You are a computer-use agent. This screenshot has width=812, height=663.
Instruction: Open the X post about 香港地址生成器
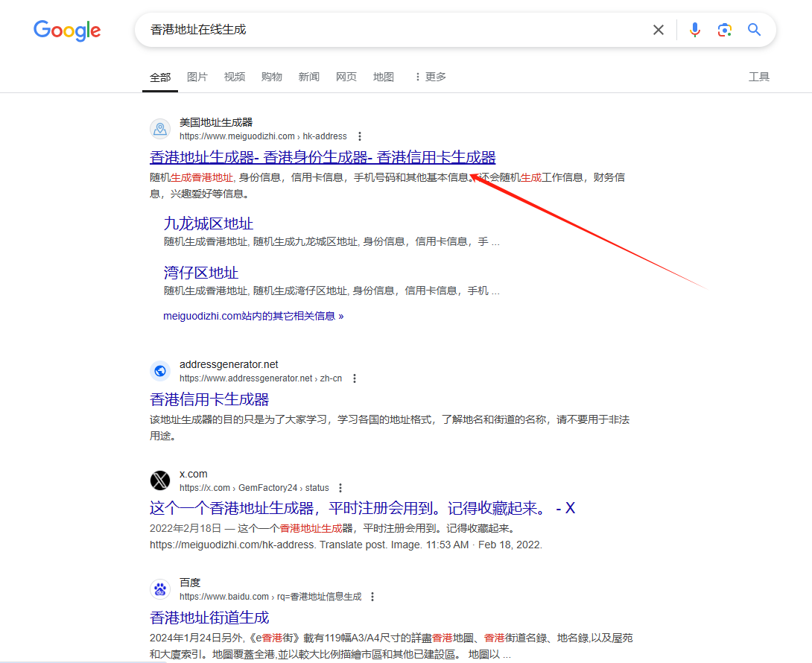(x=363, y=508)
